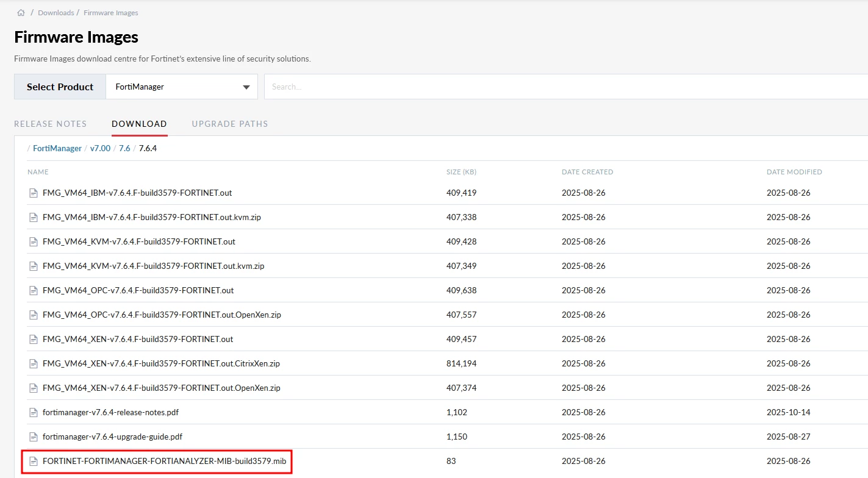Select file icon of FMG_VM64_KVM .out

coord(34,241)
